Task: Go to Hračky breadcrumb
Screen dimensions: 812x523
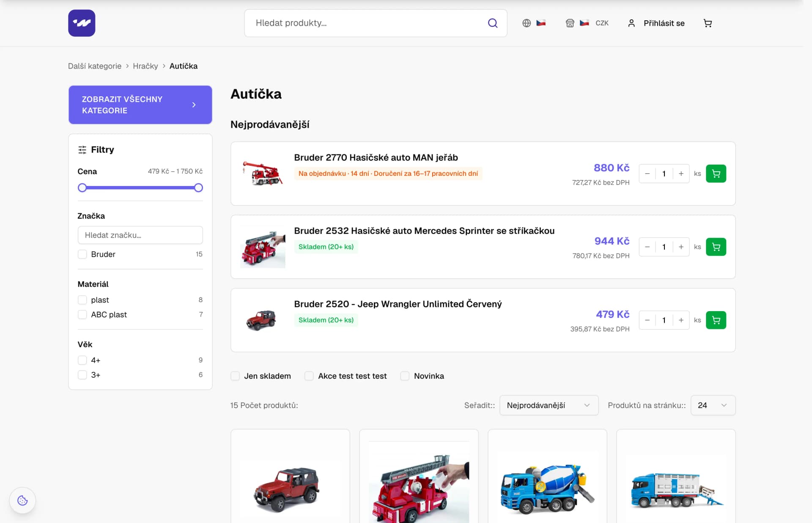Action: click(145, 66)
